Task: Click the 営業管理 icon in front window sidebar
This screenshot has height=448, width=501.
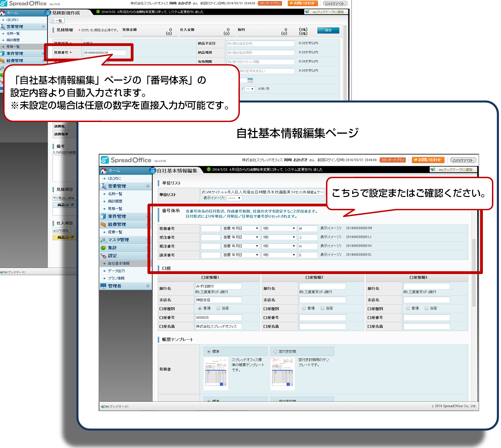Action: pos(103,186)
